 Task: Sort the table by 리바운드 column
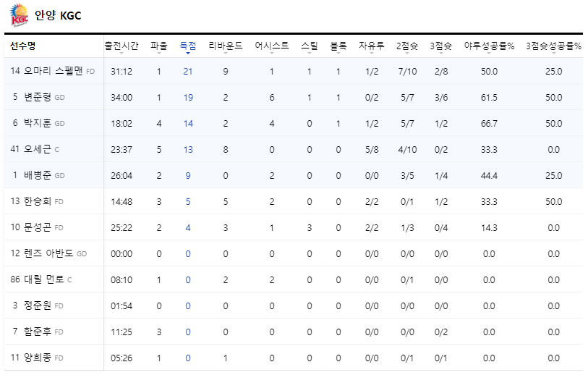click(x=226, y=46)
